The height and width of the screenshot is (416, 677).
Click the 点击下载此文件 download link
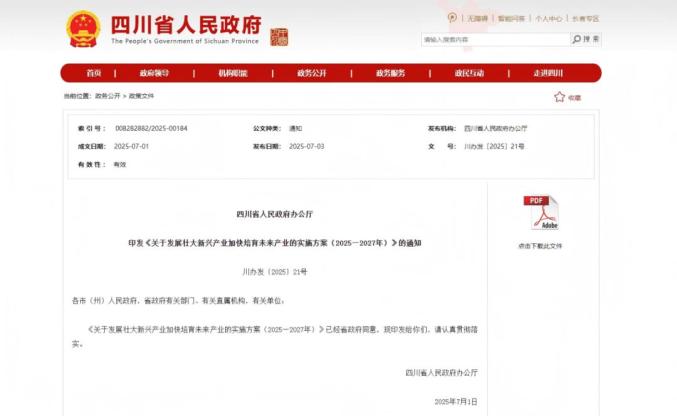coord(540,245)
